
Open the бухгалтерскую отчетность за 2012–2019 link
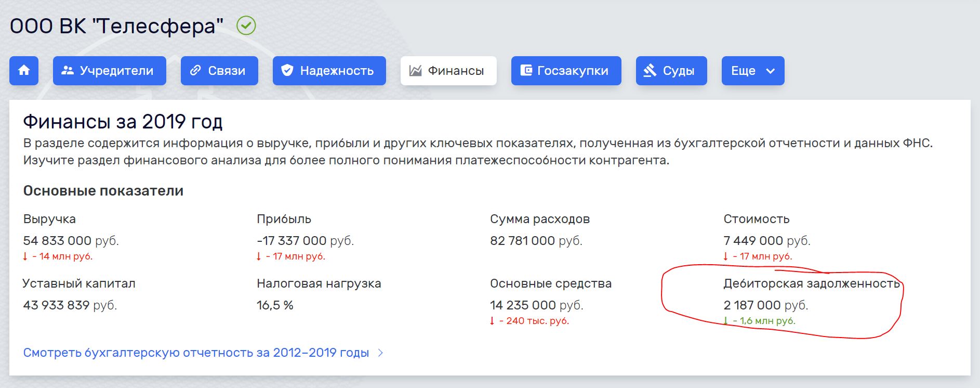[203, 353]
